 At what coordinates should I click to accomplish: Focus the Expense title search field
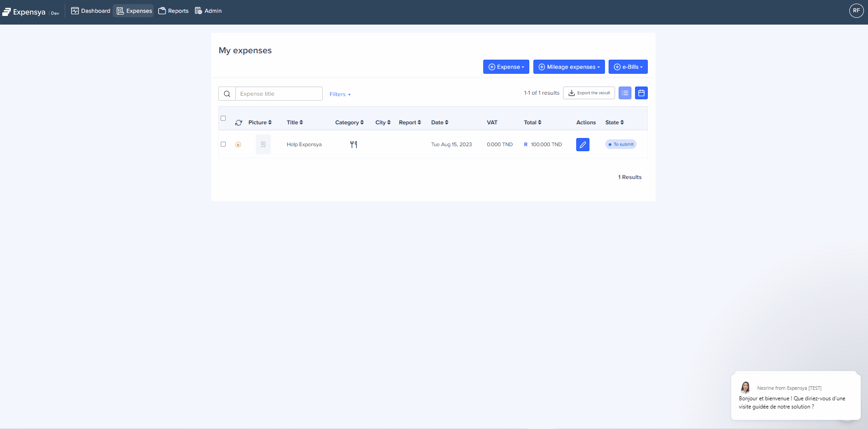click(279, 94)
